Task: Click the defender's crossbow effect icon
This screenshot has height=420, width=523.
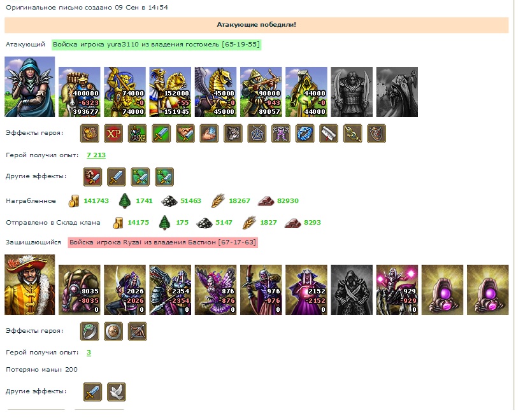Action: (138, 331)
